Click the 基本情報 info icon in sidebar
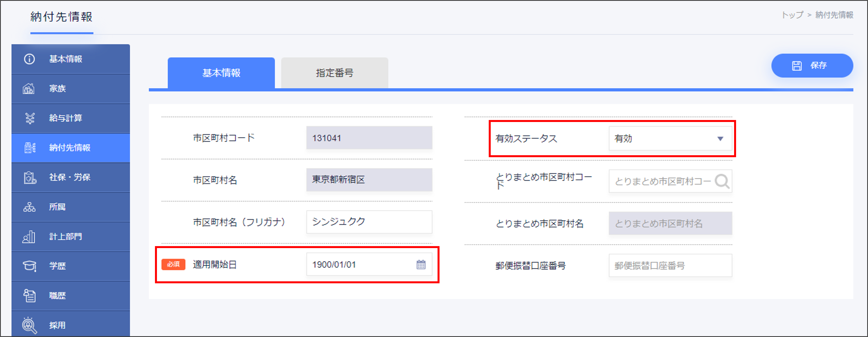Screen dimensions: 868x337 [29, 59]
